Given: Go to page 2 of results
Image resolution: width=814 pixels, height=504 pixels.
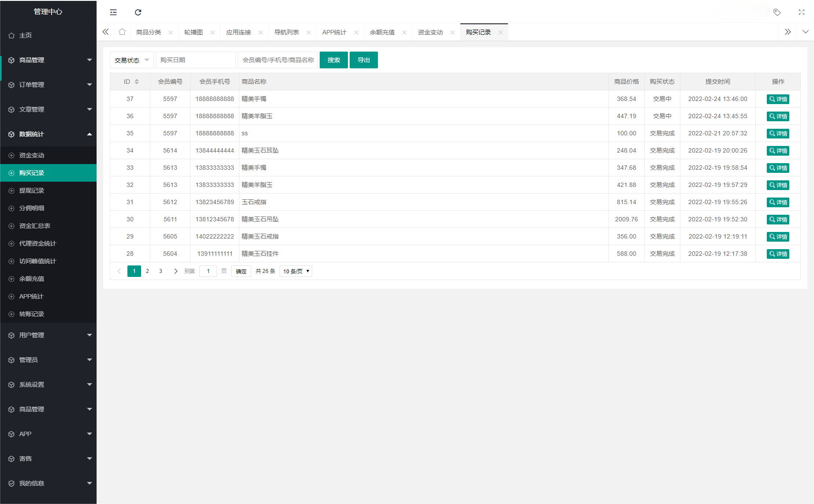Looking at the screenshot, I should click(147, 271).
